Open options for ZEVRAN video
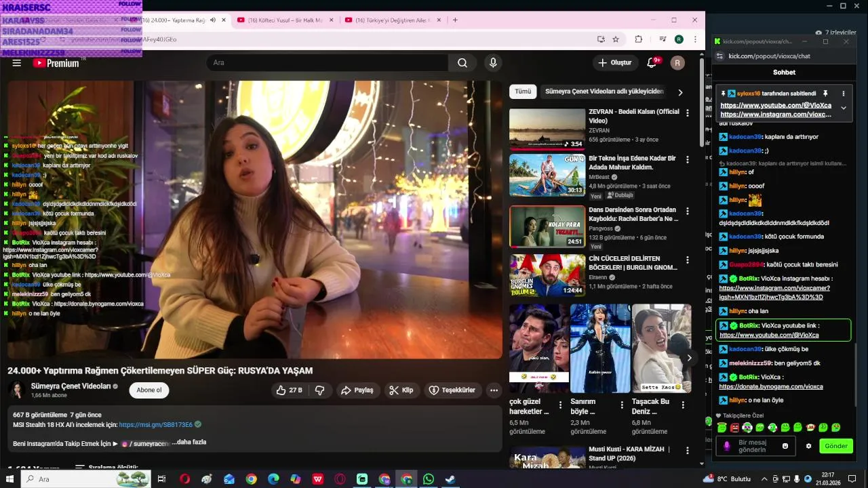The height and width of the screenshot is (488, 868). (x=688, y=113)
